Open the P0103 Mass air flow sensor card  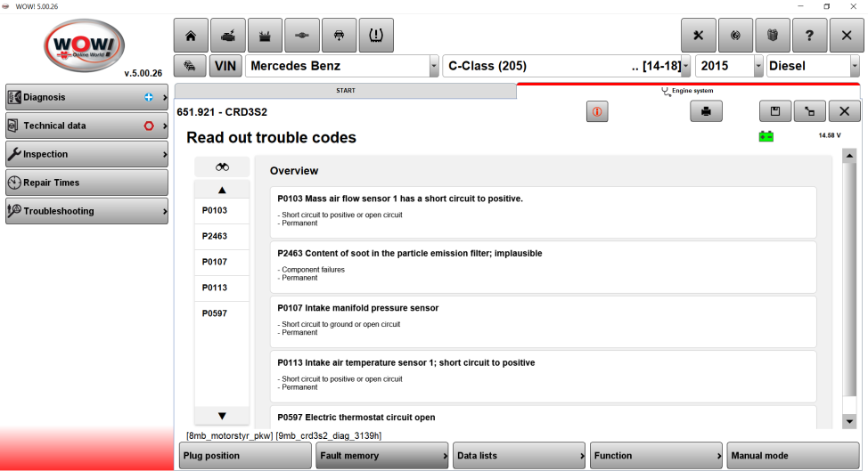tap(543, 212)
